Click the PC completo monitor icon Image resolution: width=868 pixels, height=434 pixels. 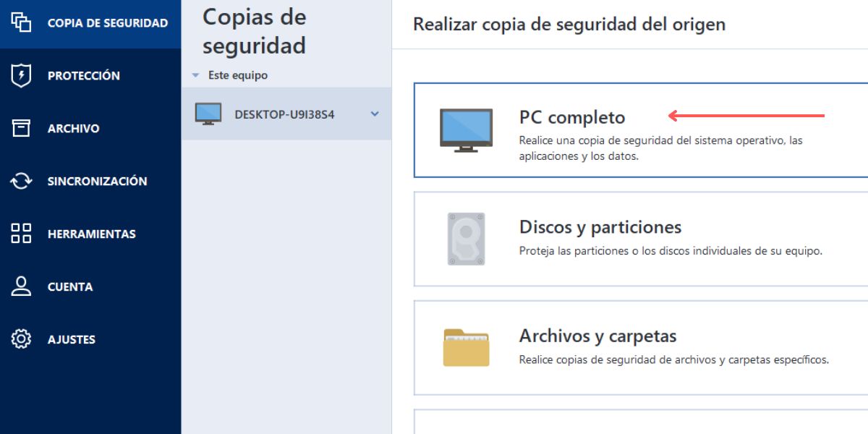click(466, 130)
